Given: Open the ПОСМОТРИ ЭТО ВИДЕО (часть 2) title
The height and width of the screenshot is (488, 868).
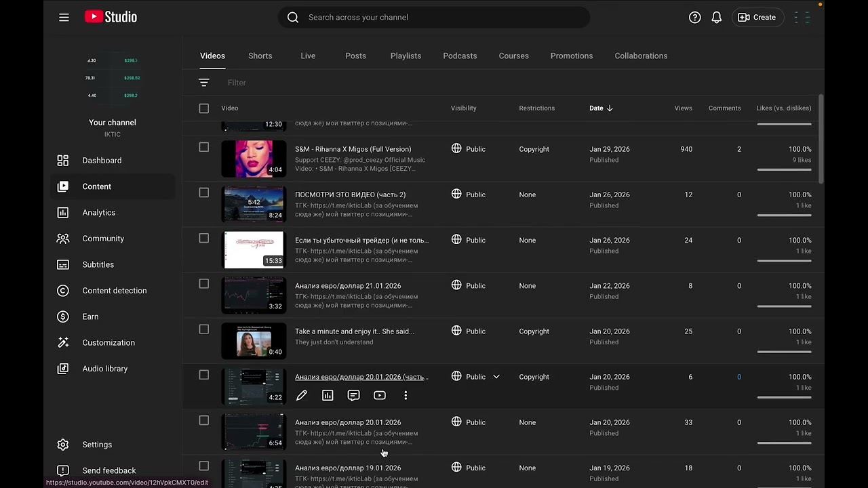Looking at the screenshot, I should tap(350, 195).
